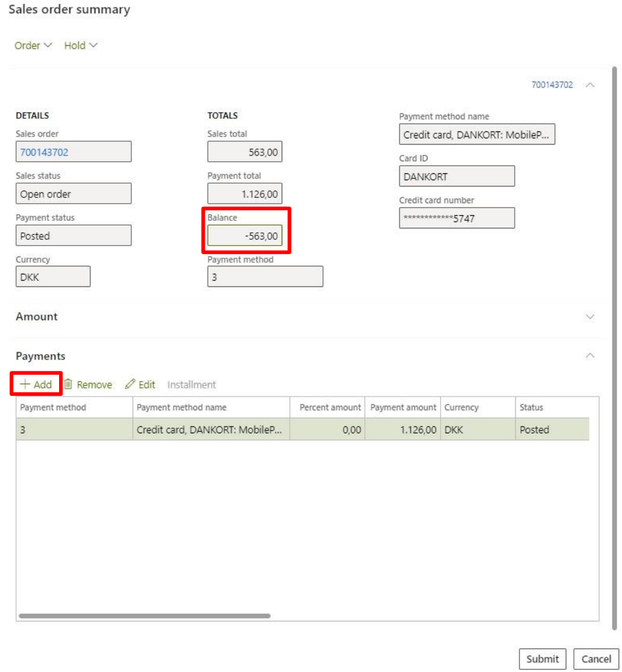
Task: Click the Balance field showing -563,00
Action: click(245, 236)
